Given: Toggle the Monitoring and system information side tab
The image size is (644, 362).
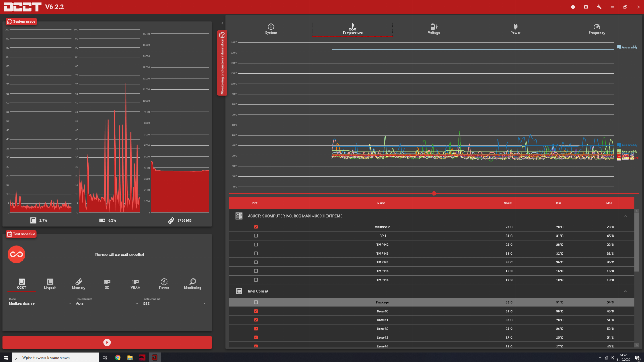Looking at the screenshot, I should 222,63.
